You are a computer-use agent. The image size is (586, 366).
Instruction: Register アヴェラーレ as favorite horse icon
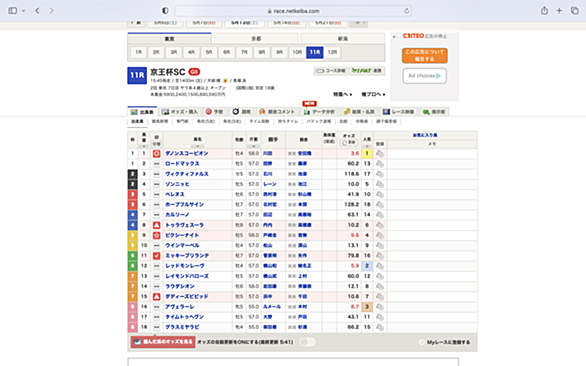click(x=380, y=307)
